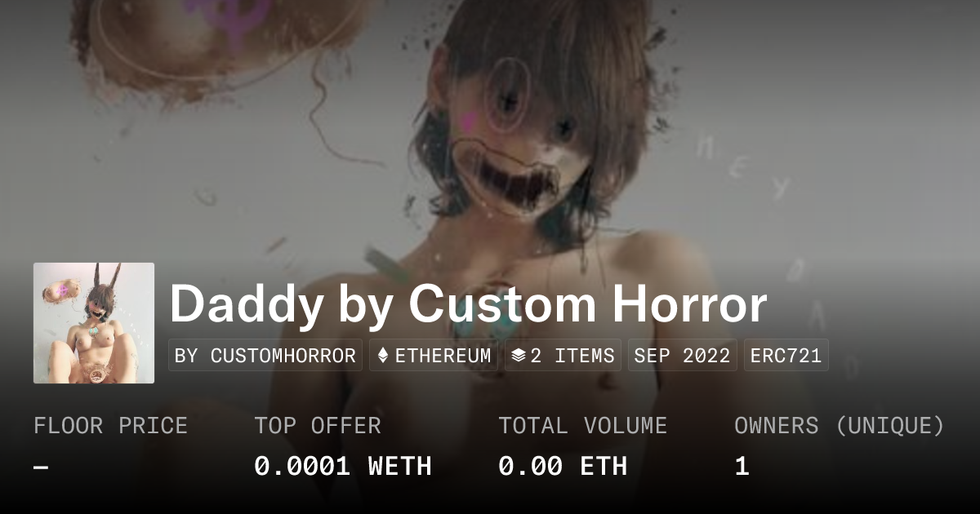Click the floor price dash value

click(42, 467)
